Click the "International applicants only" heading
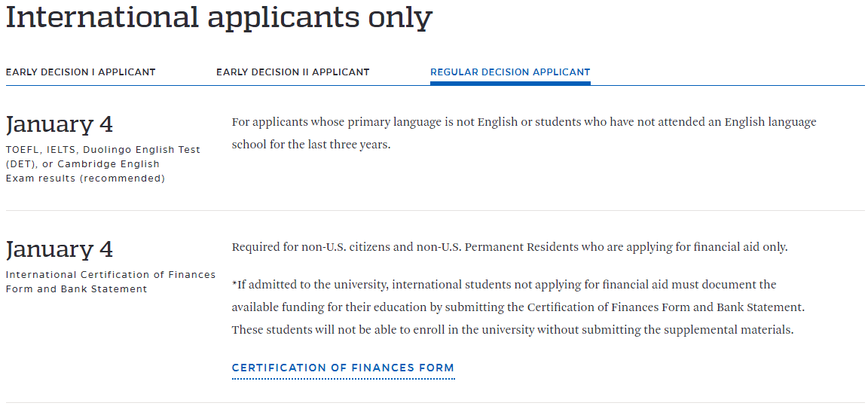The width and height of the screenshot is (868, 406). (x=219, y=17)
